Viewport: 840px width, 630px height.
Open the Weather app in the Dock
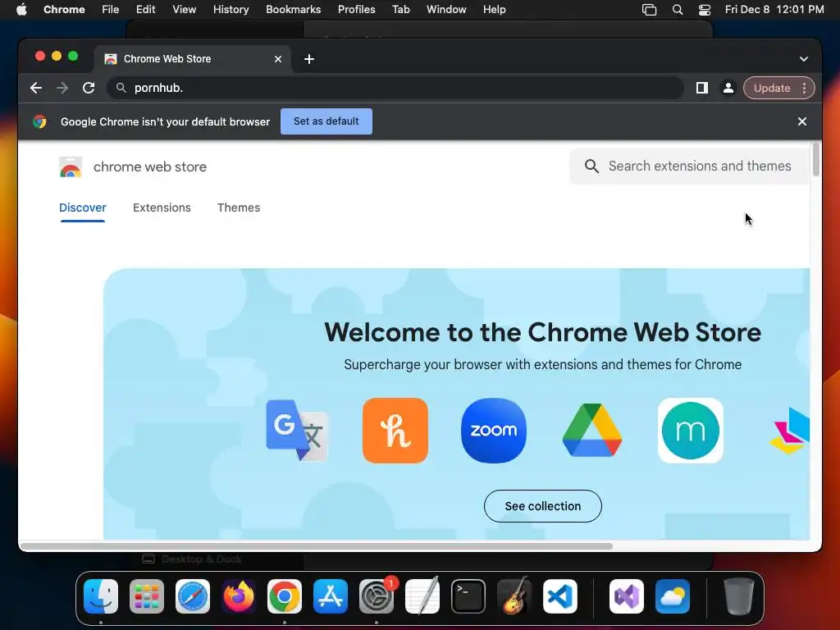673,596
